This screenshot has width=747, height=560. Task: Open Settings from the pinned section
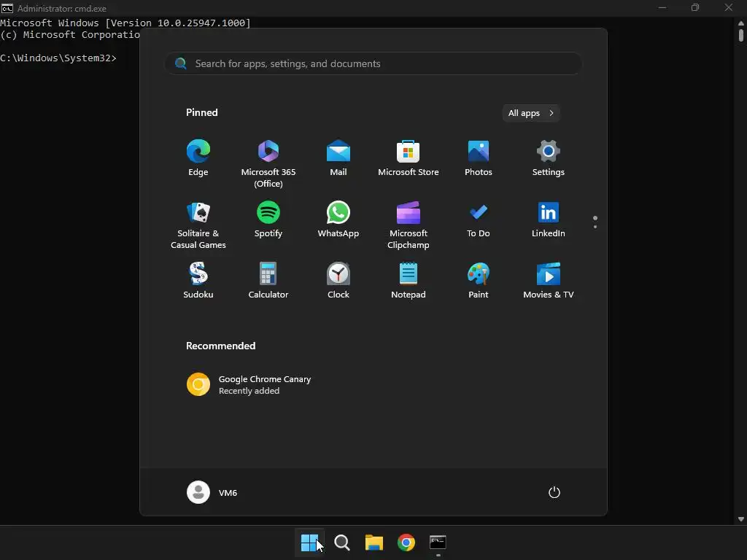(549, 158)
